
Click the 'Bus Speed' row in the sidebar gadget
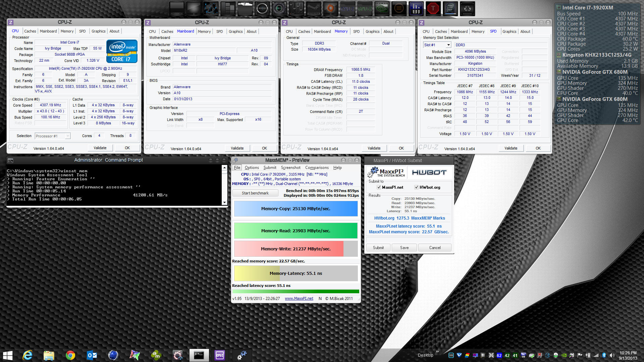pos(597,14)
